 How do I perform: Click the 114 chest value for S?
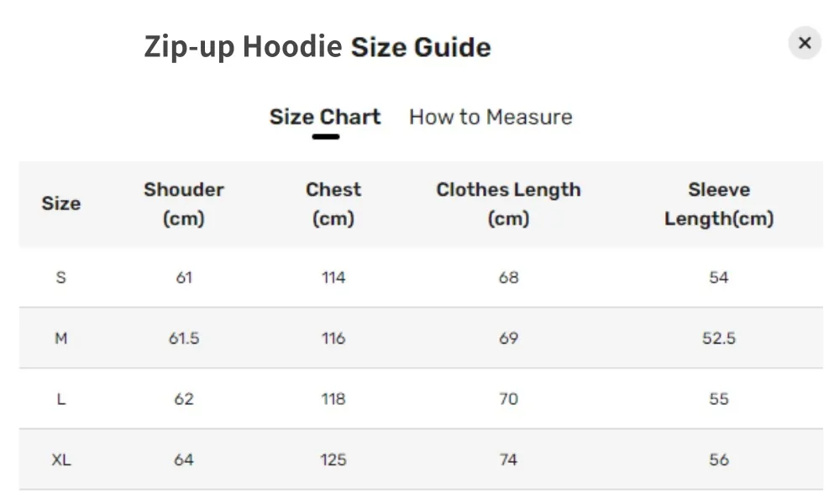pos(333,277)
